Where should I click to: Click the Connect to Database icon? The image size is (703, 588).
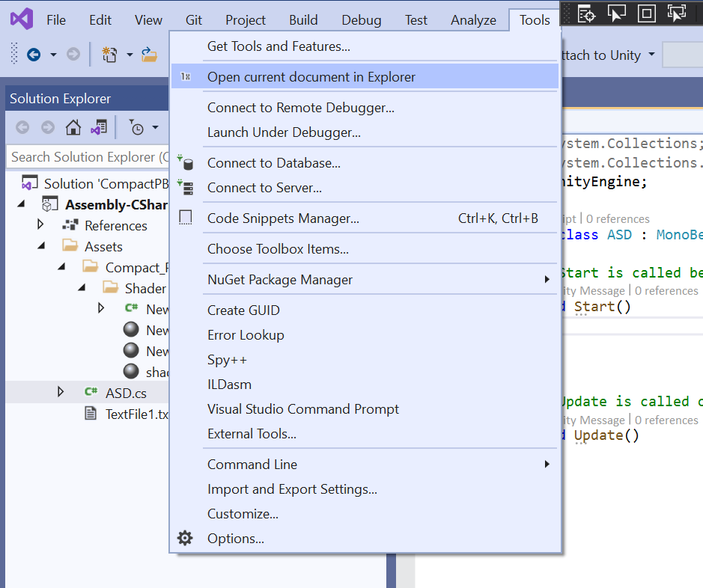(185, 162)
